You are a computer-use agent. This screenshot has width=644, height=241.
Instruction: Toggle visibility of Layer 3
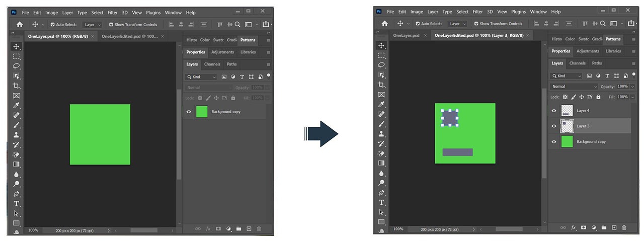coord(554,126)
